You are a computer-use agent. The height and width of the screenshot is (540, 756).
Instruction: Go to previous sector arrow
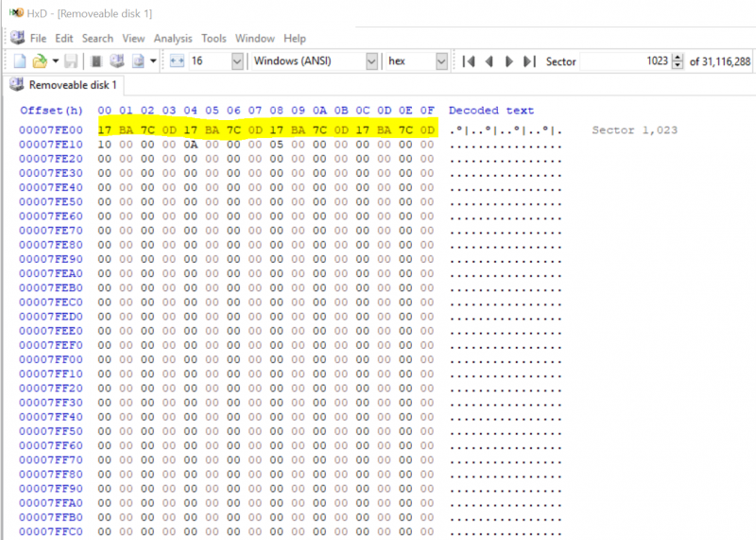(x=490, y=61)
